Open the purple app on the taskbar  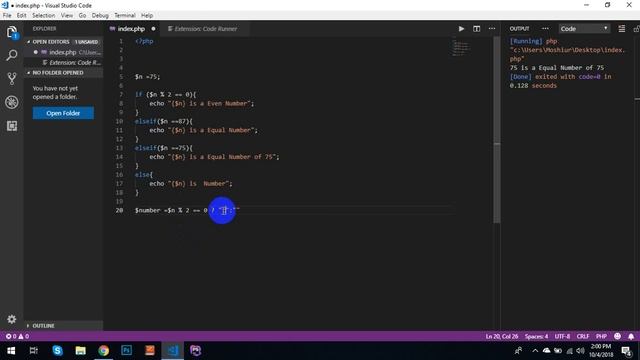(196, 351)
